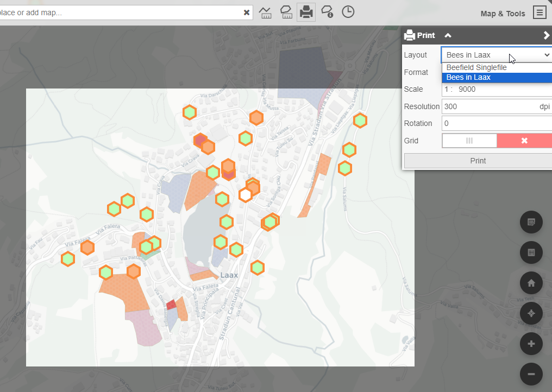Click the Print button

point(478,161)
